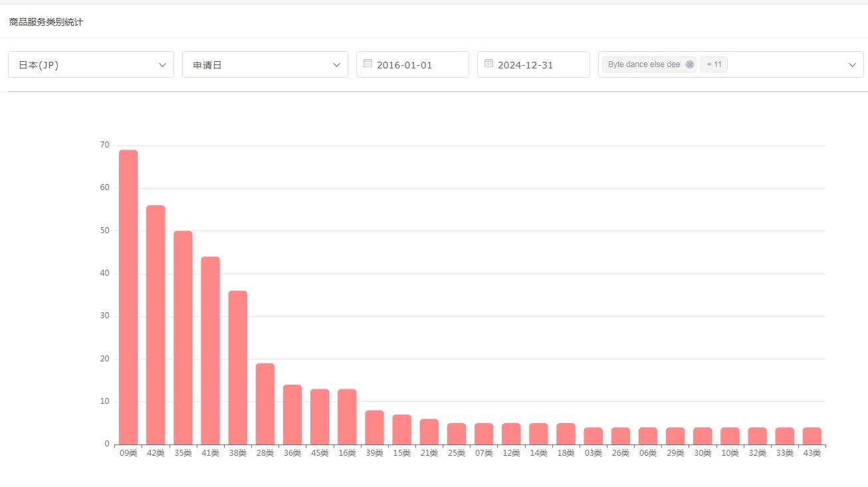The width and height of the screenshot is (868, 487).
Task: Click the 41类 chart bar
Action: pos(210,350)
